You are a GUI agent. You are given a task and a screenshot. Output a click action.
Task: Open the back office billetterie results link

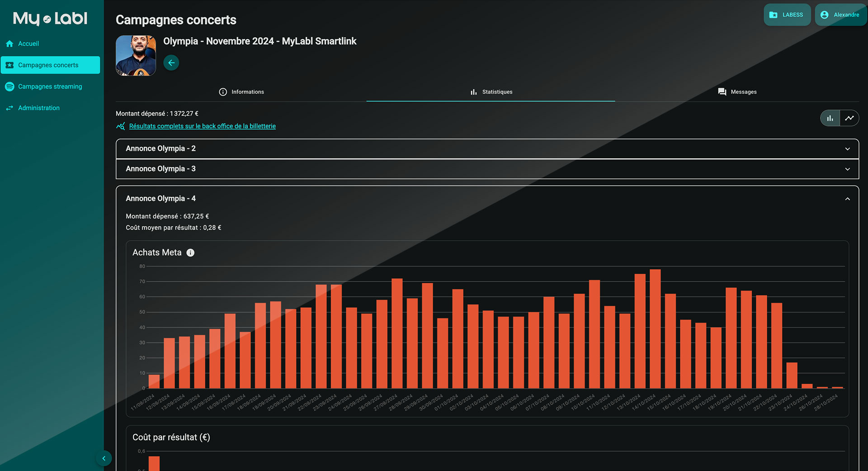pos(202,126)
